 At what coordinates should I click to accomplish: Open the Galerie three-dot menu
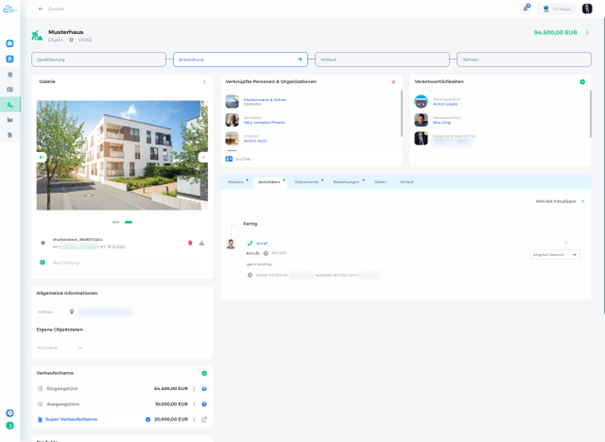point(204,82)
